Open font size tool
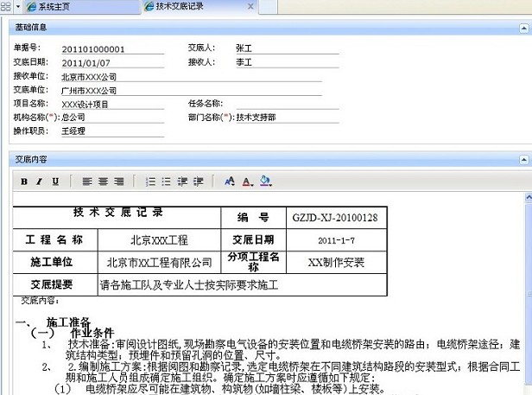The image size is (532, 395). pyautogui.click(x=230, y=182)
